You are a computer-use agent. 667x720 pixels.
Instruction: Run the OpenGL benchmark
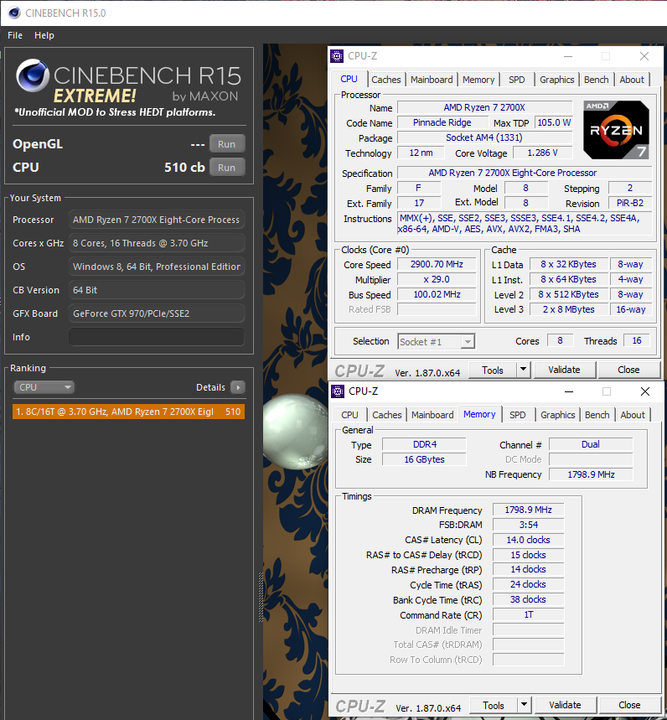227,144
